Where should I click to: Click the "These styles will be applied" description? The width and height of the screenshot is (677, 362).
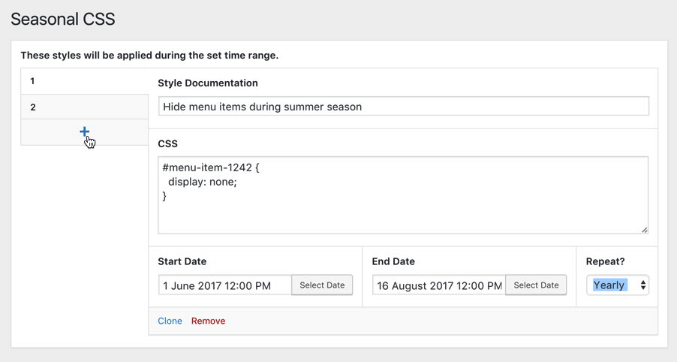click(149, 55)
